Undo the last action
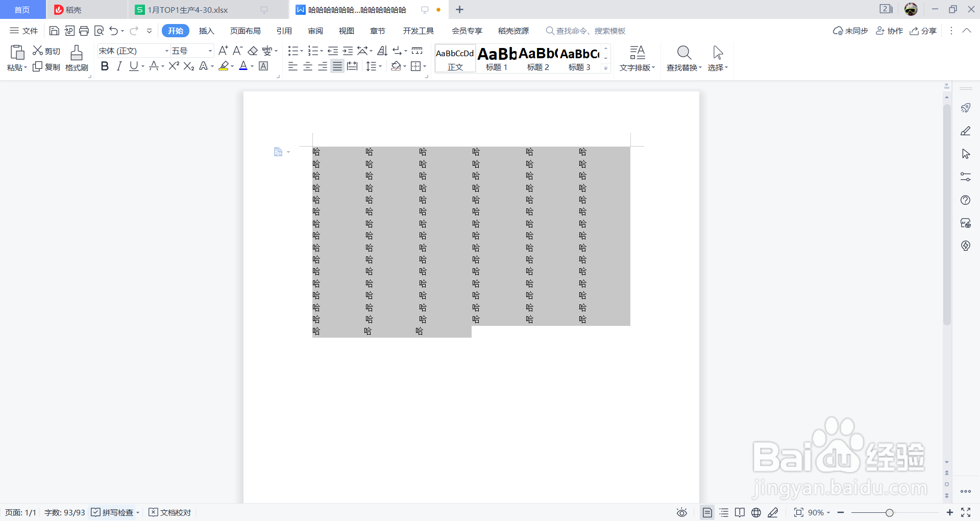The height and width of the screenshot is (521, 980). (114, 31)
